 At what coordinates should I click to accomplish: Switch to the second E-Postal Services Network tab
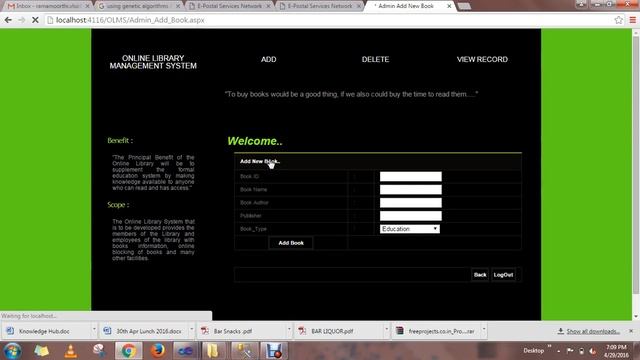(320, 6)
